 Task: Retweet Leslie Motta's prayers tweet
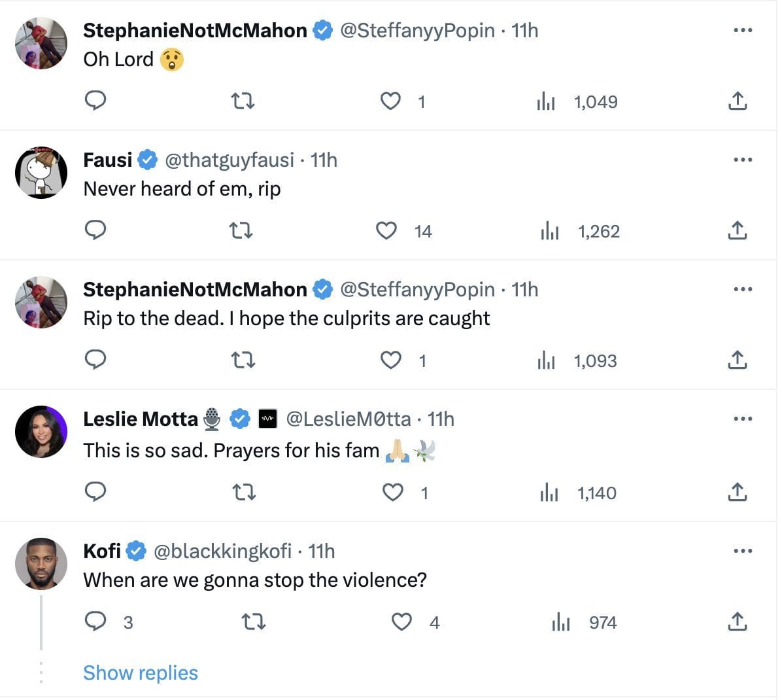pos(244,492)
